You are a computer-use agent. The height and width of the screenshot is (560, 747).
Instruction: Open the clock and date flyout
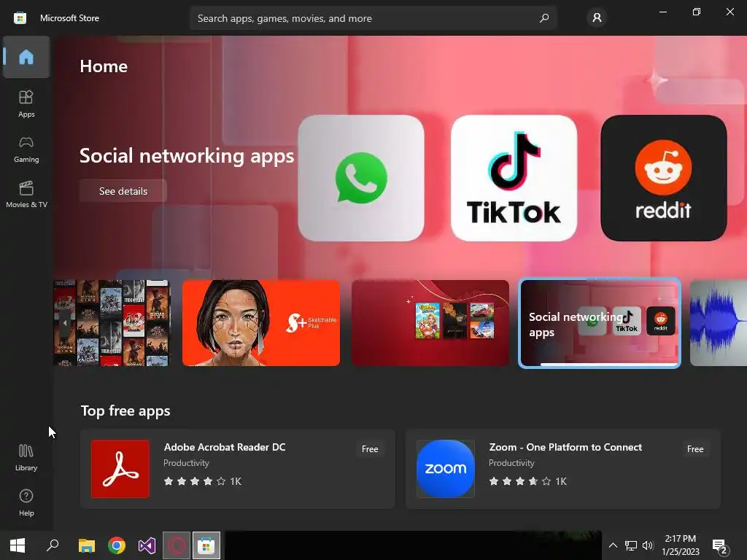pos(681,545)
